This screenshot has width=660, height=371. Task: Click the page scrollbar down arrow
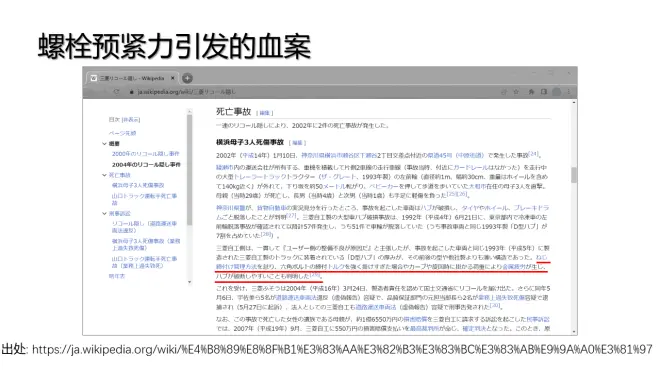574,332
